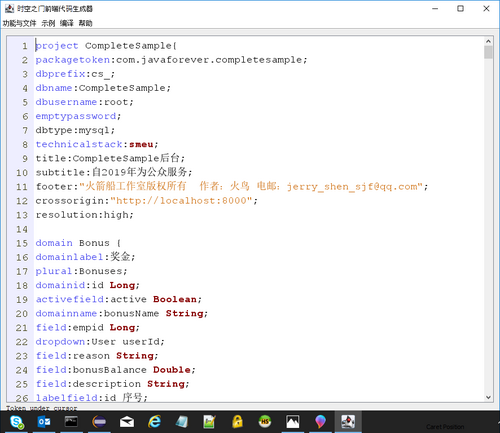Click the 'Token under cursor' status label
This screenshot has height=433, width=500.
tap(41, 408)
